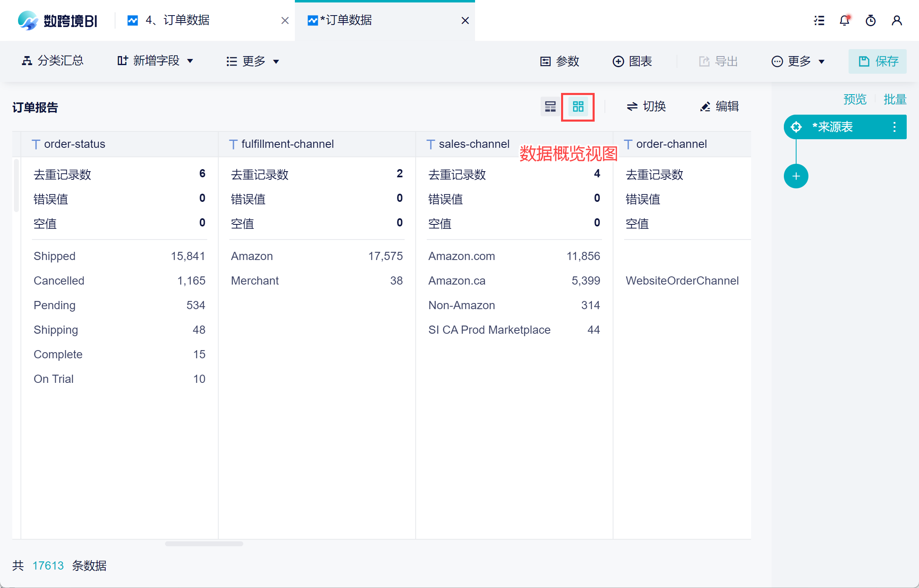Open the user profile icon
The width and height of the screenshot is (919, 588).
coord(897,20)
